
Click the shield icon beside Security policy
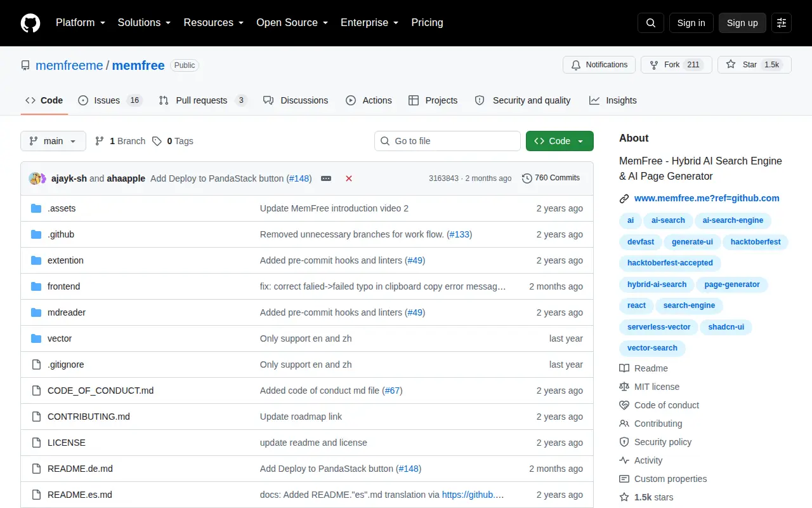(624, 442)
